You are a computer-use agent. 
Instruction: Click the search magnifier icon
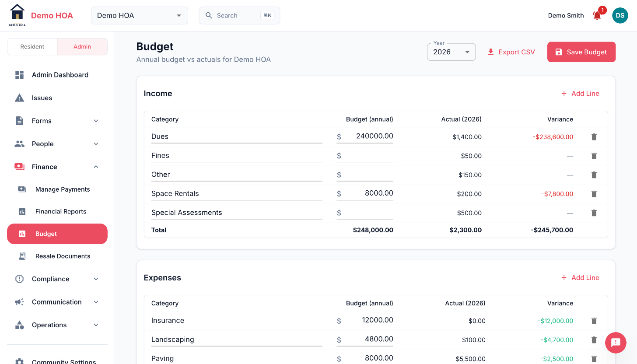tap(209, 15)
